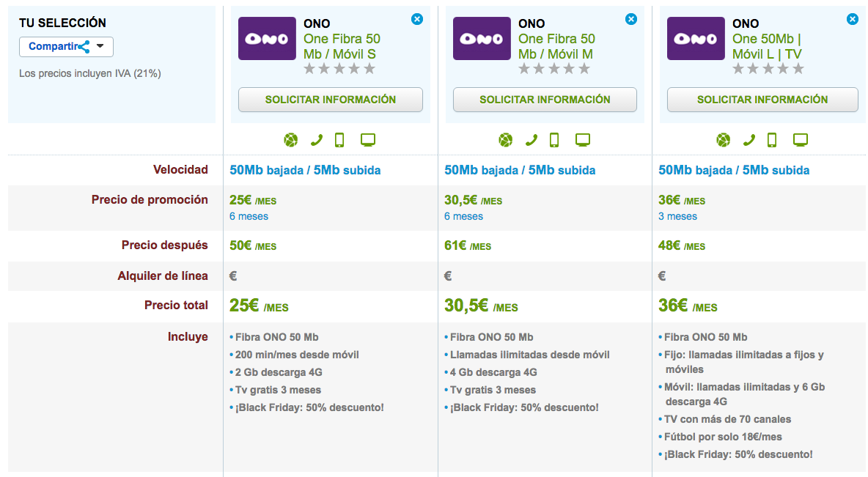Click the landline phone icon under Móvil S plan
This screenshot has height=477, width=868.
pyautogui.click(x=317, y=140)
